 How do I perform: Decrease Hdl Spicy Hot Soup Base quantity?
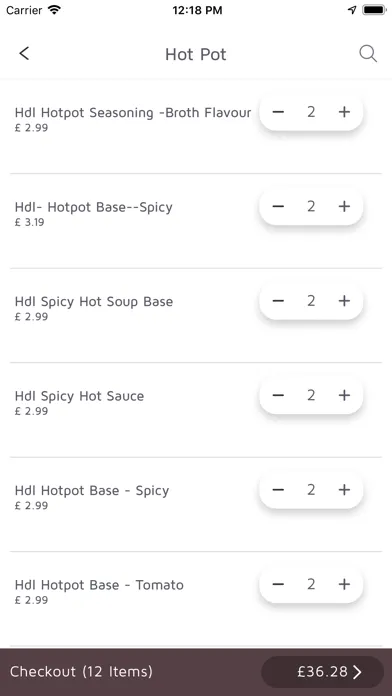click(x=278, y=301)
